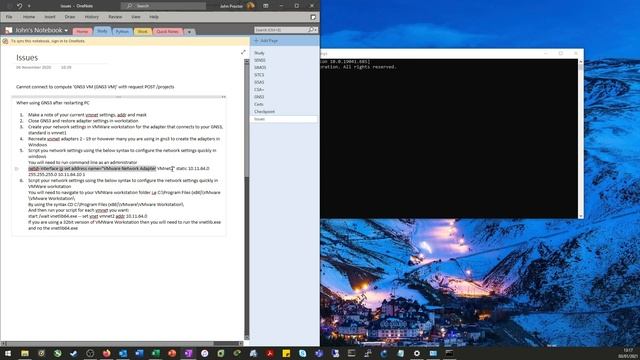The width and height of the screenshot is (640, 360).
Task: Open Word from taskbar
Action: [139, 353]
